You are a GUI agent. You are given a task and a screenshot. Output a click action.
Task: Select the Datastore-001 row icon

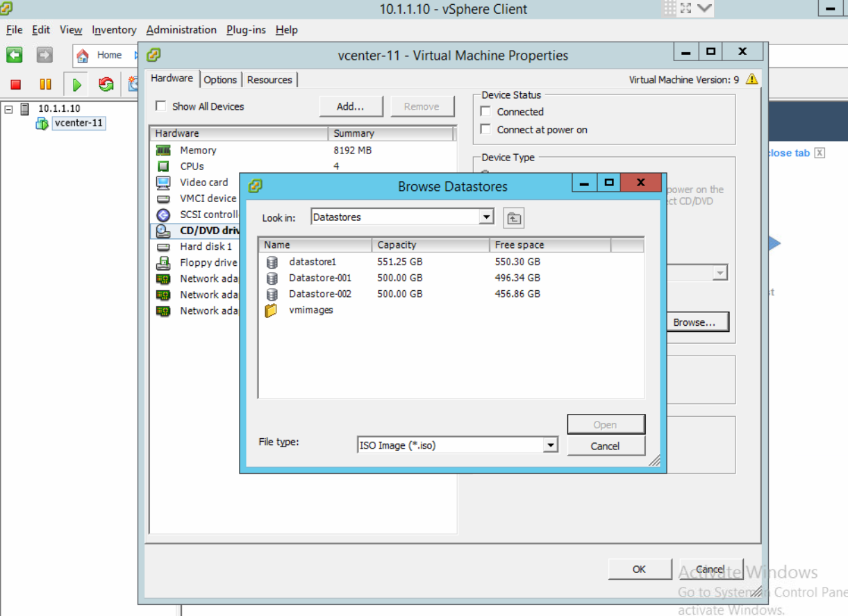point(272,278)
